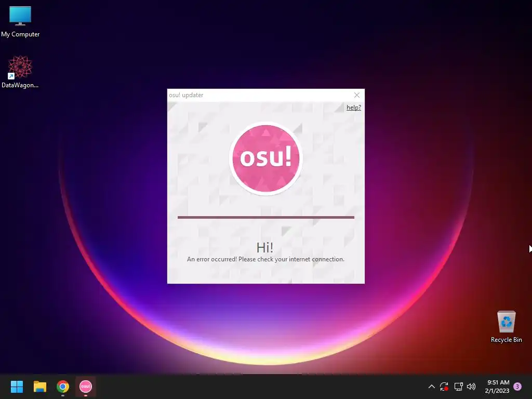Click the sync status tray icon

(444, 387)
